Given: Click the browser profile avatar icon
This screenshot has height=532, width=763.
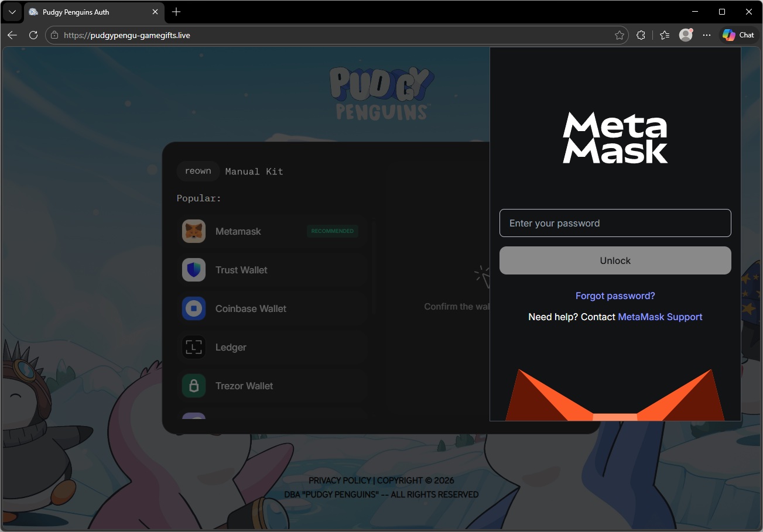Looking at the screenshot, I should click(x=685, y=35).
